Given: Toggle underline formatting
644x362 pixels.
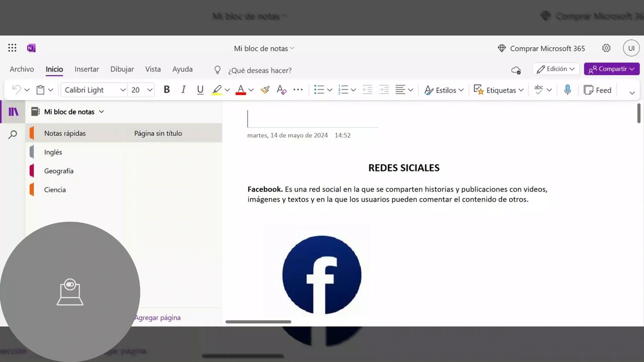Looking at the screenshot, I should tap(200, 90).
